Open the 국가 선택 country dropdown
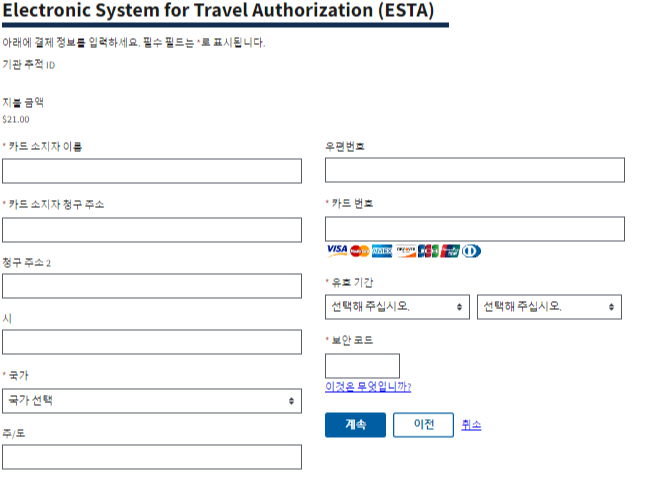 [152, 401]
